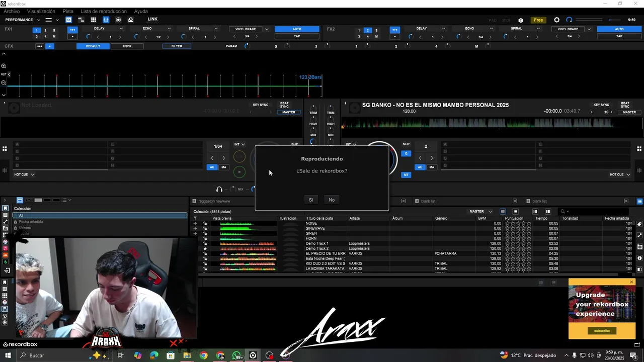Image resolution: width=644 pixels, height=362 pixels.
Task: Toggle deck 2 MASTER button
Action: click(x=629, y=112)
